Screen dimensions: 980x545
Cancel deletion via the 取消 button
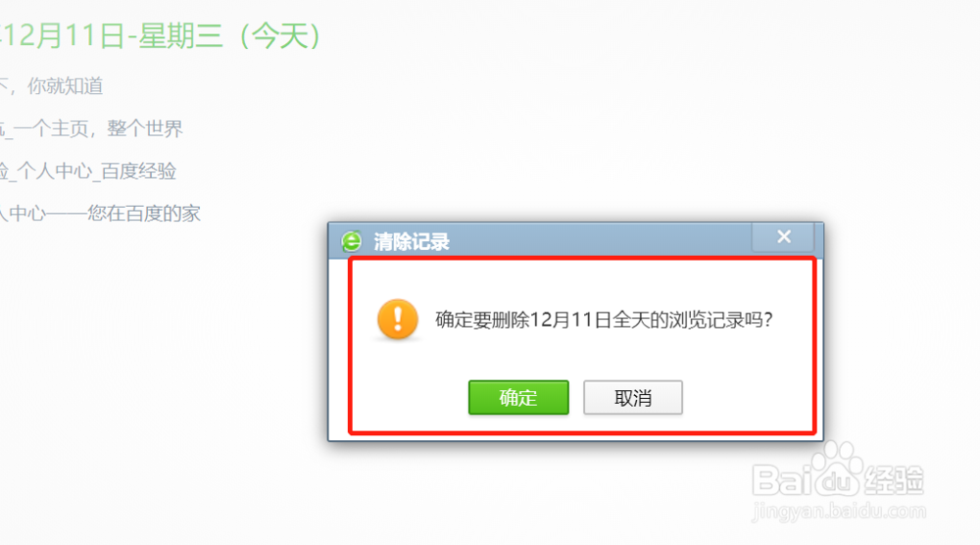coord(632,398)
